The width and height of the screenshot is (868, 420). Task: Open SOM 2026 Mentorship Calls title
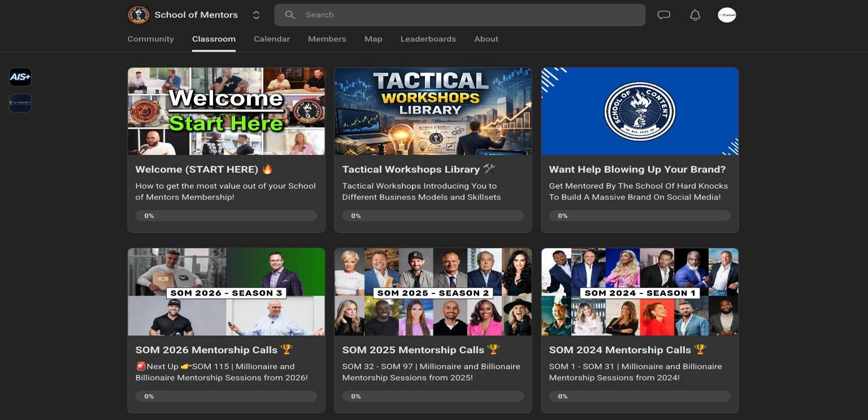pos(207,350)
